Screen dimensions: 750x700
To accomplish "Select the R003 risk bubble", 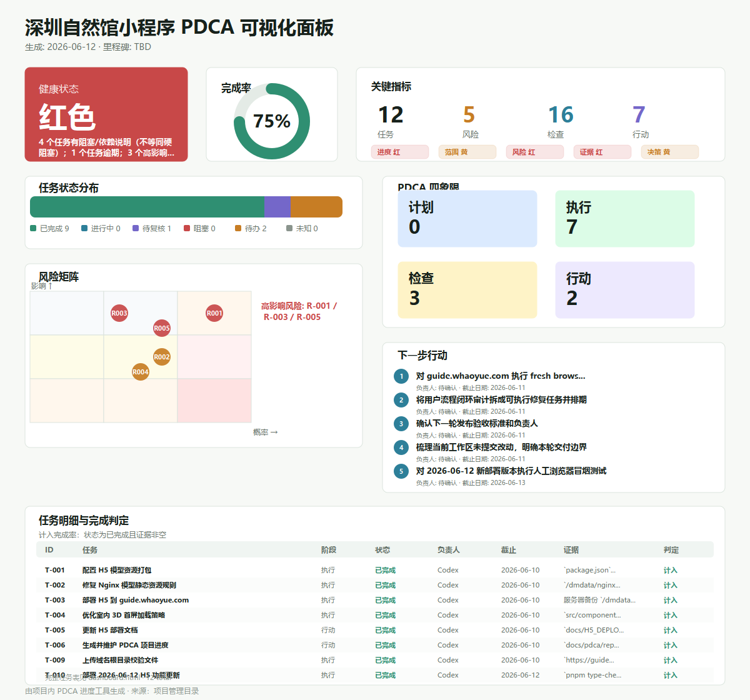I will click(119, 313).
